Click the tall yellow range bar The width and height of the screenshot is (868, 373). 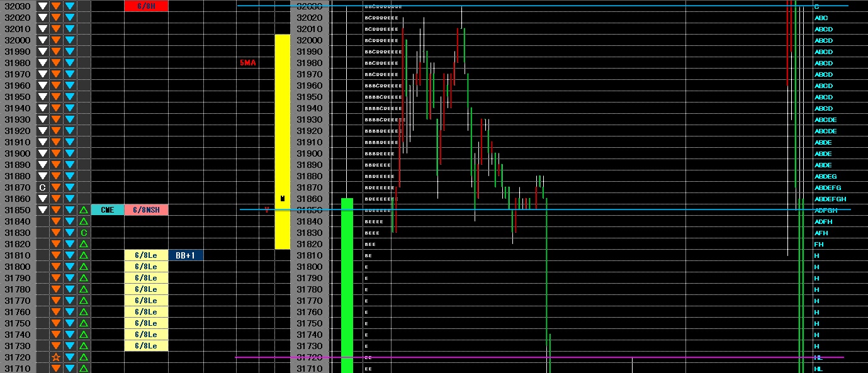tap(282, 142)
